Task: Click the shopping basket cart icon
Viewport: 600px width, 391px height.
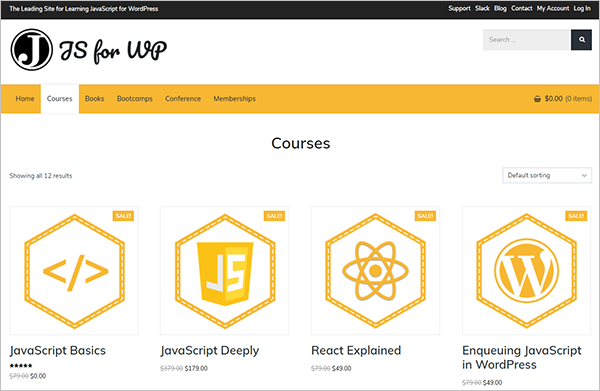Action: tap(537, 99)
